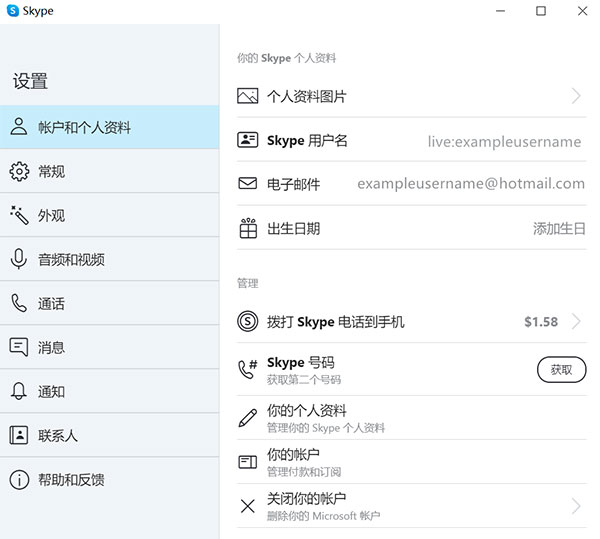Open 帮助和反馈 help and feedback
600x539 pixels.
pyautogui.click(x=109, y=479)
